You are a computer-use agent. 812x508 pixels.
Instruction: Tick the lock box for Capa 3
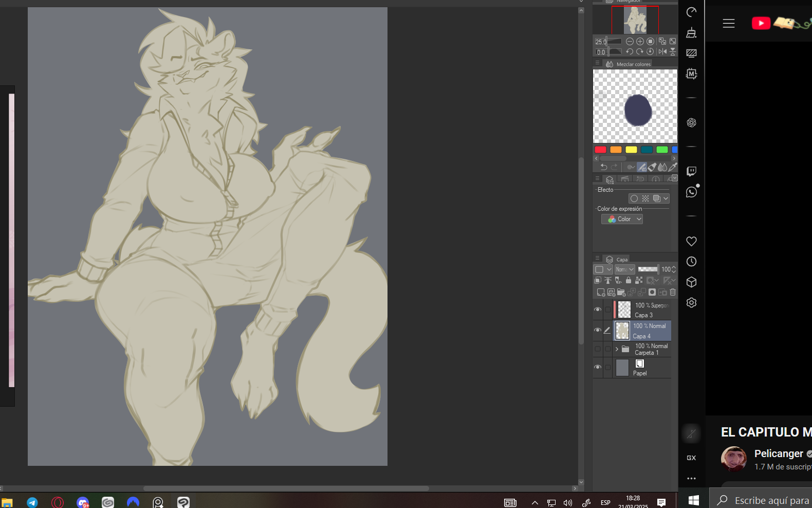click(x=608, y=310)
